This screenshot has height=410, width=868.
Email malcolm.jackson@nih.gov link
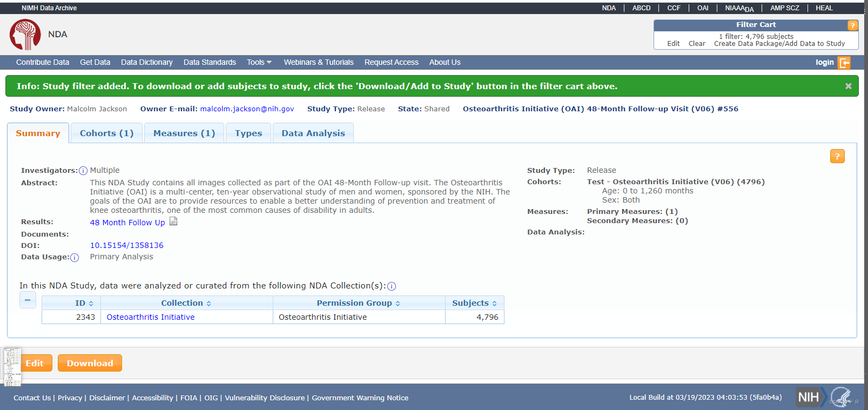[247, 109]
